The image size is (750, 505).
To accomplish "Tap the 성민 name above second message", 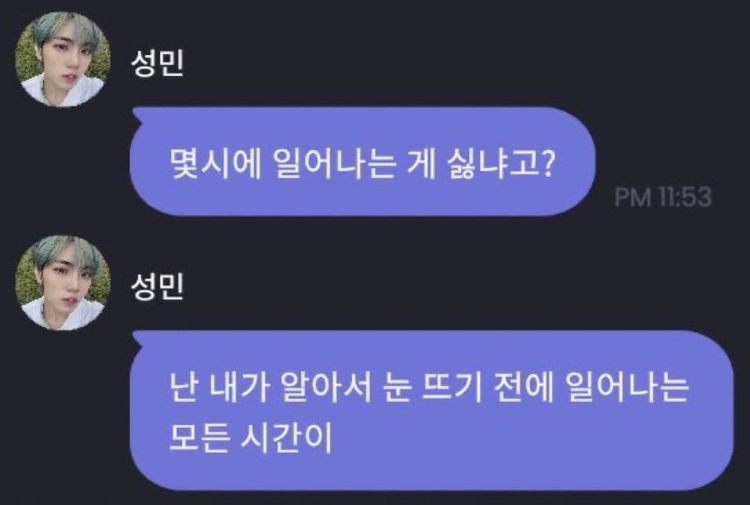I will pyautogui.click(x=157, y=286).
